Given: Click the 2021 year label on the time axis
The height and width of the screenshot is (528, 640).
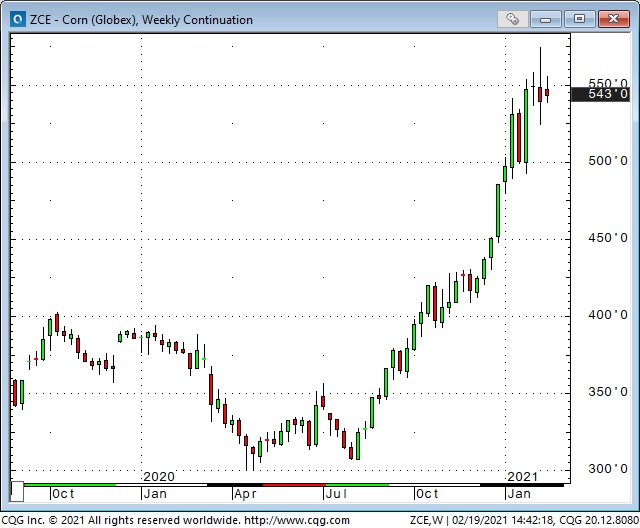Looking at the screenshot, I should 522,477.
